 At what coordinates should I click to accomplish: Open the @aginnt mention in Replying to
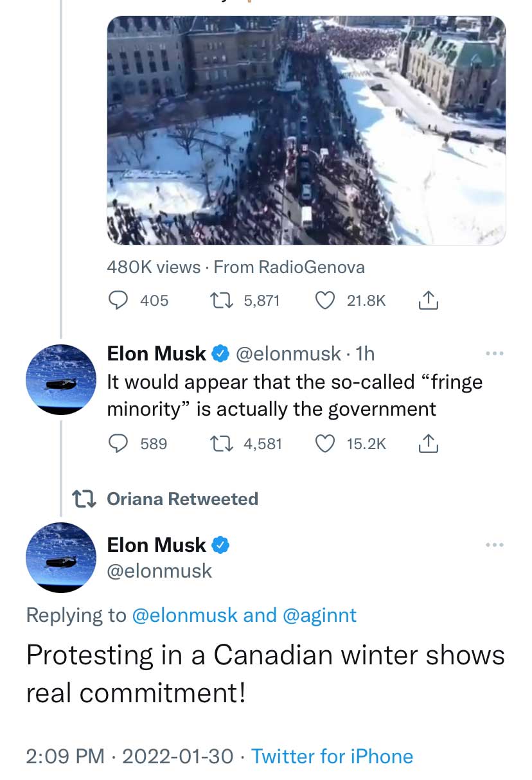click(319, 616)
